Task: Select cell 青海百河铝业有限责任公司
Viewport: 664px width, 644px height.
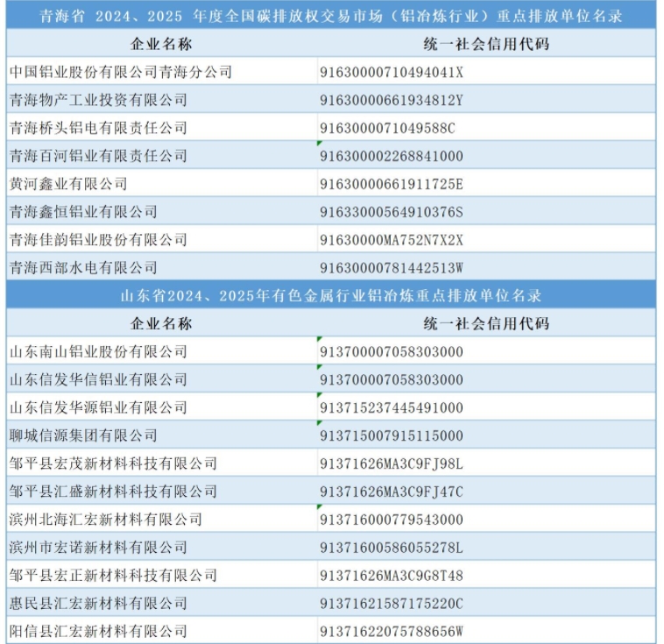Action: click(x=162, y=155)
